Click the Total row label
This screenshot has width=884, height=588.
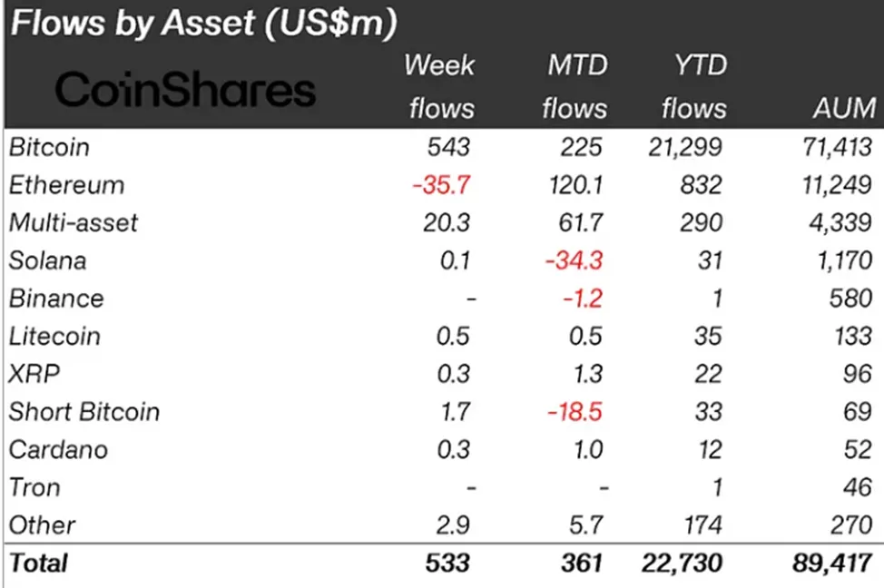click(x=38, y=563)
